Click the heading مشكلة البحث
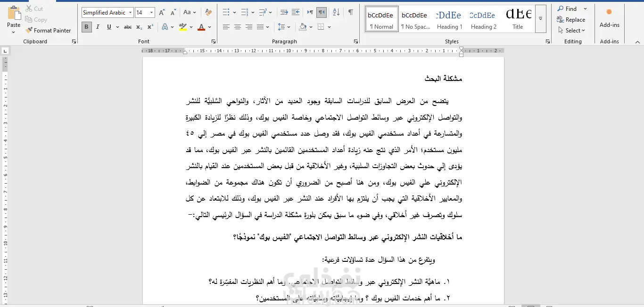 point(443,79)
